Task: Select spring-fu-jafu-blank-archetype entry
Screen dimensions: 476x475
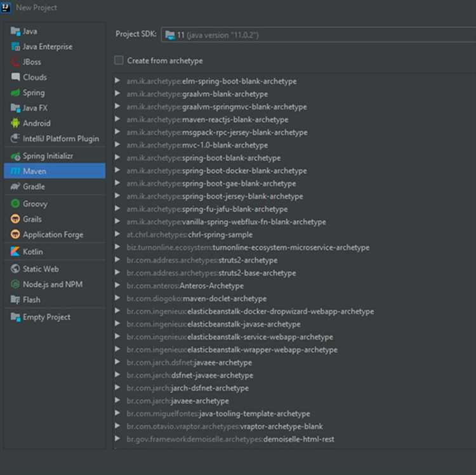Action: [x=208, y=209]
